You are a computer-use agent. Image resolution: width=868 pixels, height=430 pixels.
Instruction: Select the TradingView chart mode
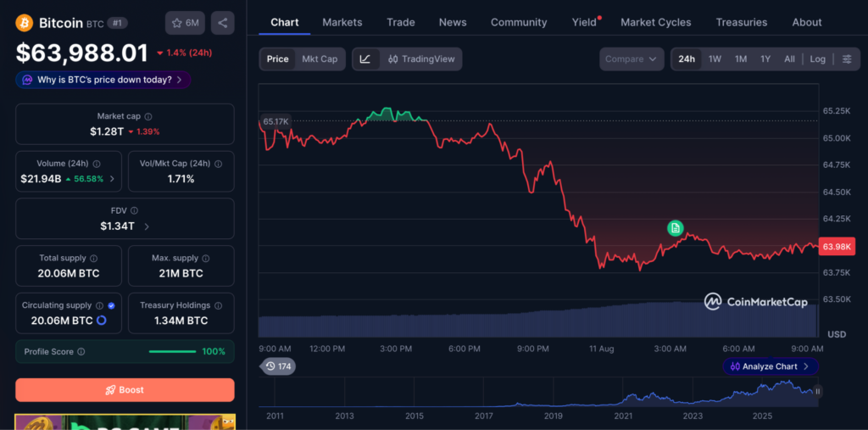click(x=420, y=59)
